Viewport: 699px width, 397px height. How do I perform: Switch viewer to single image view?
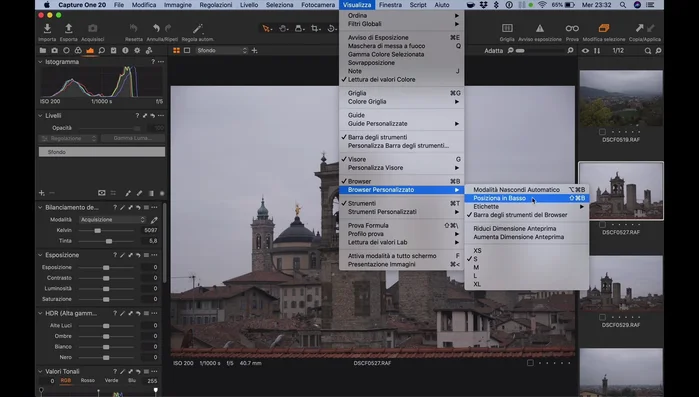point(187,50)
